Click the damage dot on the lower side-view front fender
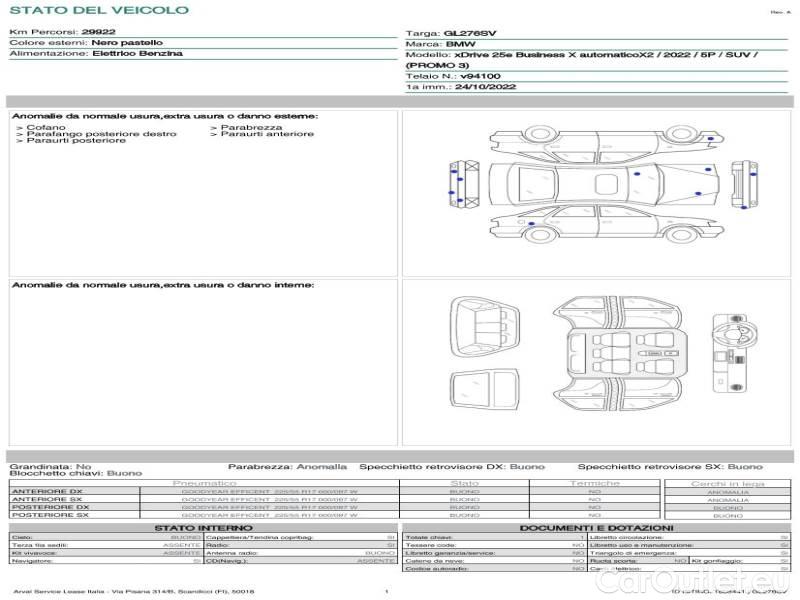This screenshot has width=800, height=600. tap(532, 223)
